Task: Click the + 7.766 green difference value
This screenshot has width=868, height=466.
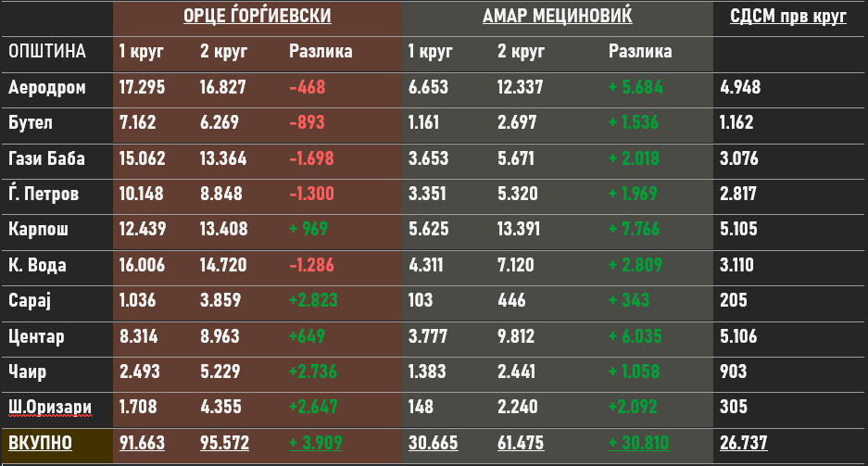Action: pyautogui.click(x=635, y=229)
